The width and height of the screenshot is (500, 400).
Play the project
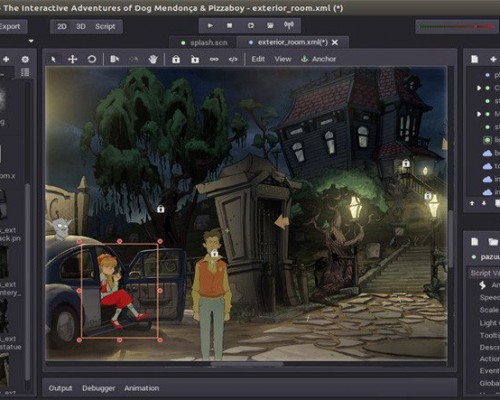(210, 25)
